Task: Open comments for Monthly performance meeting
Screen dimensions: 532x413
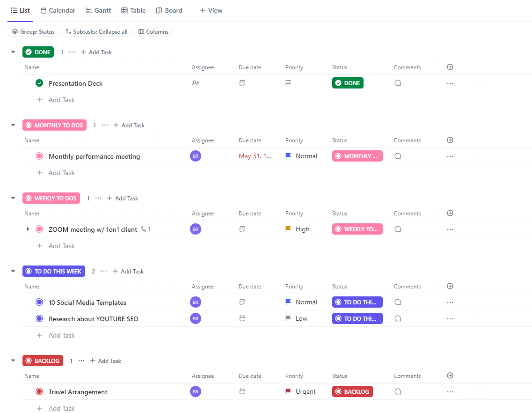Action: (398, 156)
